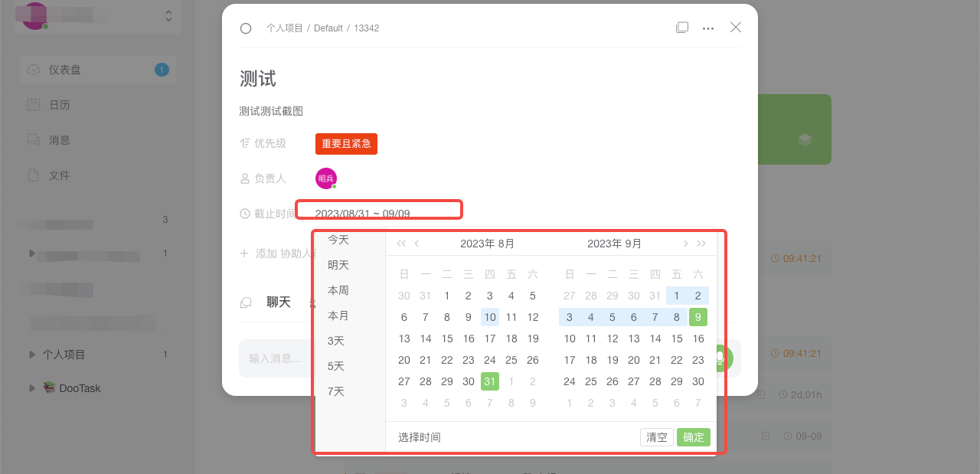The height and width of the screenshot is (474, 980).
Task: Expand the DooTask project in the sidebar
Action: click(x=31, y=388)
